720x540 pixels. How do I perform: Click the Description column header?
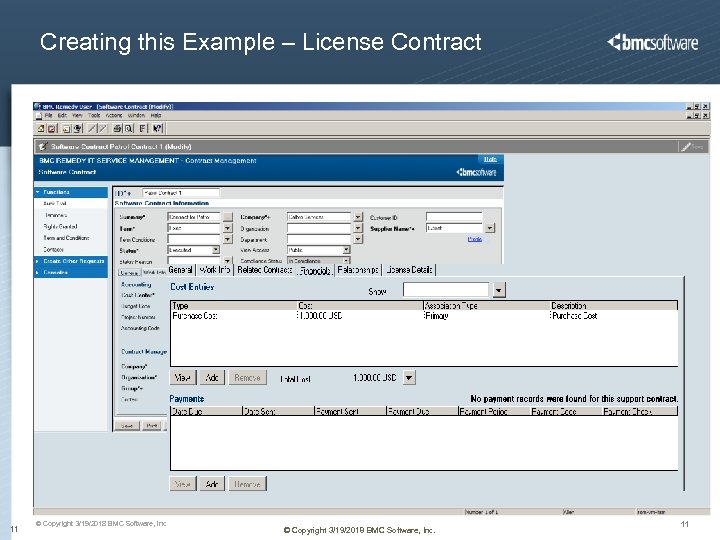click(613, 305)
